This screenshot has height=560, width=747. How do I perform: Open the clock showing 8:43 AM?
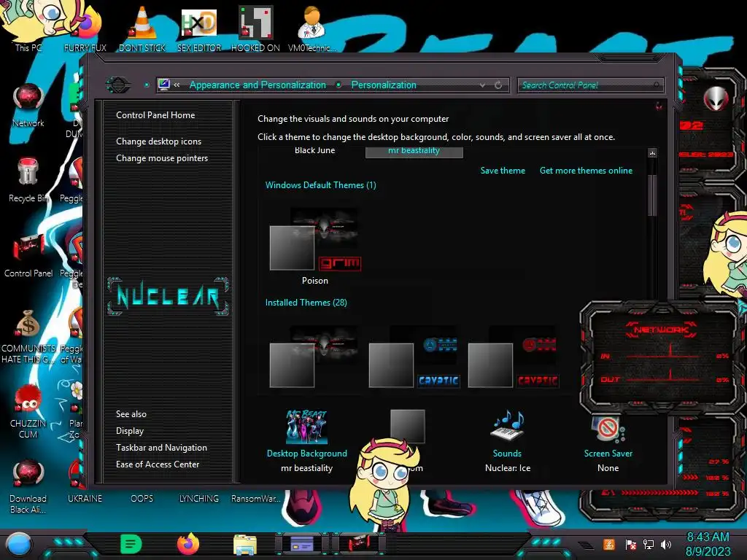tap(708, 544)
